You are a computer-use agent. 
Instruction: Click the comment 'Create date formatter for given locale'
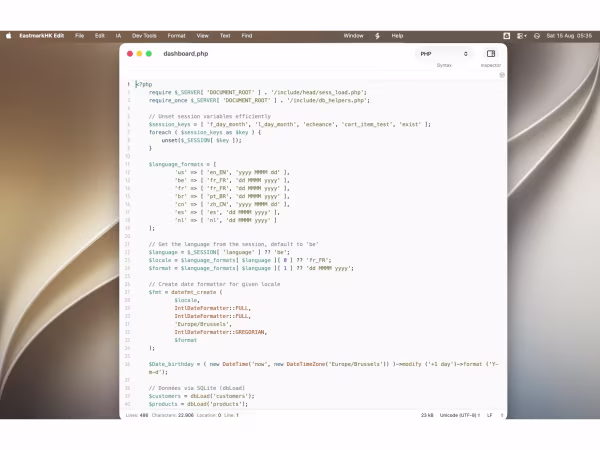(x=215, y=284)
